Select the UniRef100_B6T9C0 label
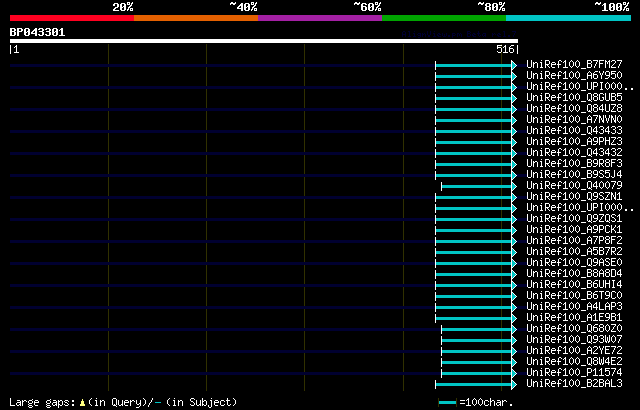The height and width of the screenshot is (410, 640). pos(574,296)
